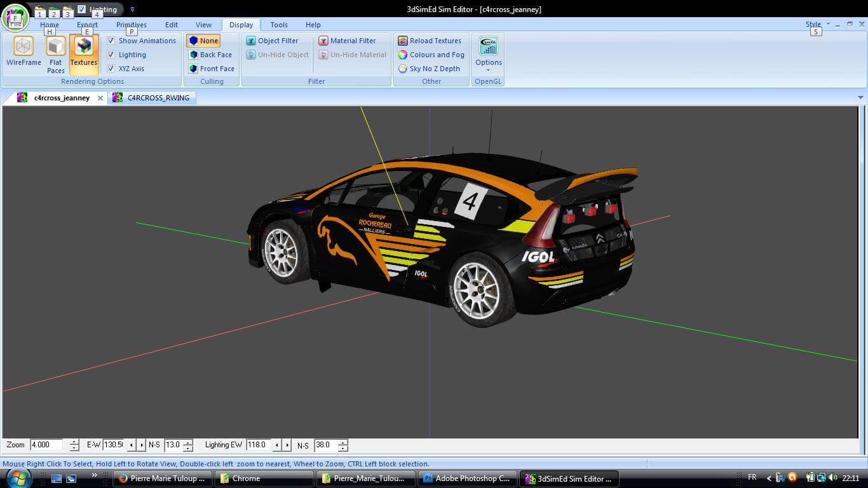Viewport: 868px width, 488px height.
Task: Open the Object Filter
Action: (272, 41)
